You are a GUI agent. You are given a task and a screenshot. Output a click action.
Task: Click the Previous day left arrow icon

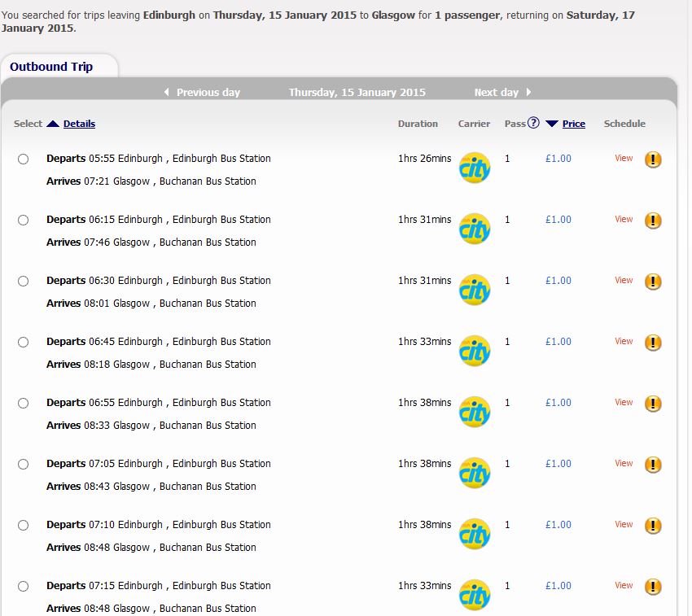167,92
